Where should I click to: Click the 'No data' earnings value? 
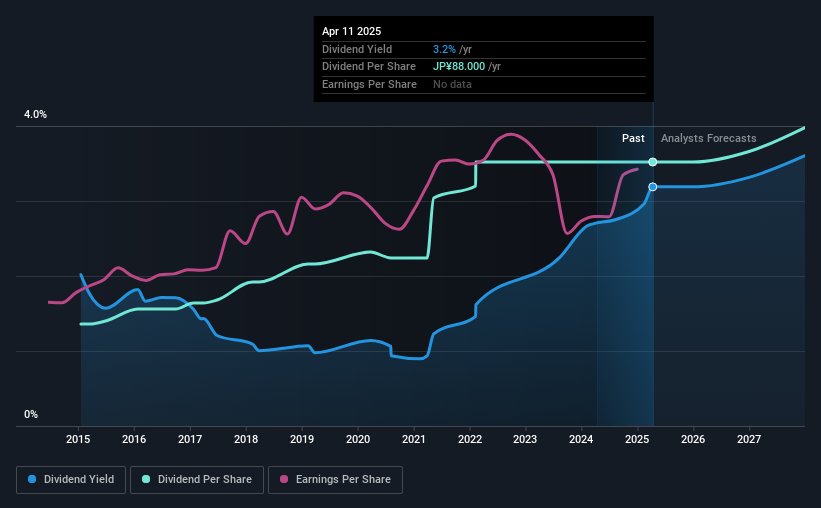(452, 84)
